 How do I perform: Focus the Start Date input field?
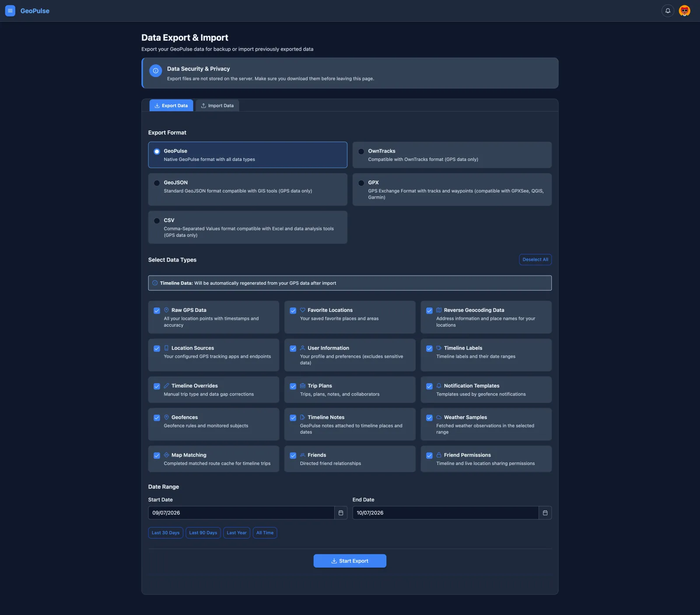241,513
